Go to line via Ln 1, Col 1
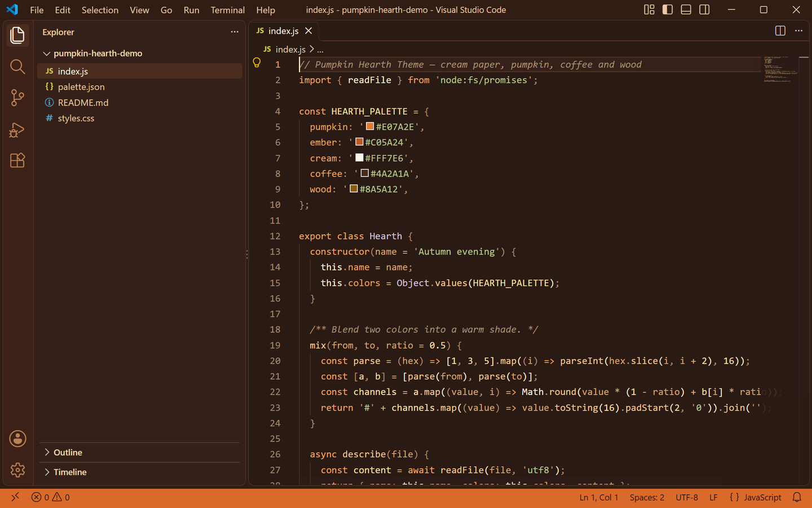 click(599, 497)
